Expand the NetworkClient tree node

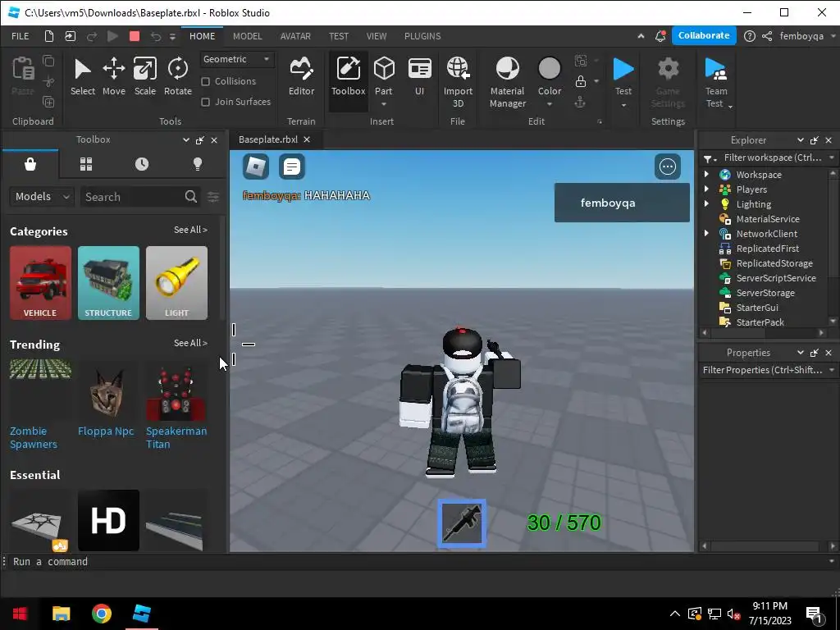point(706,233)
